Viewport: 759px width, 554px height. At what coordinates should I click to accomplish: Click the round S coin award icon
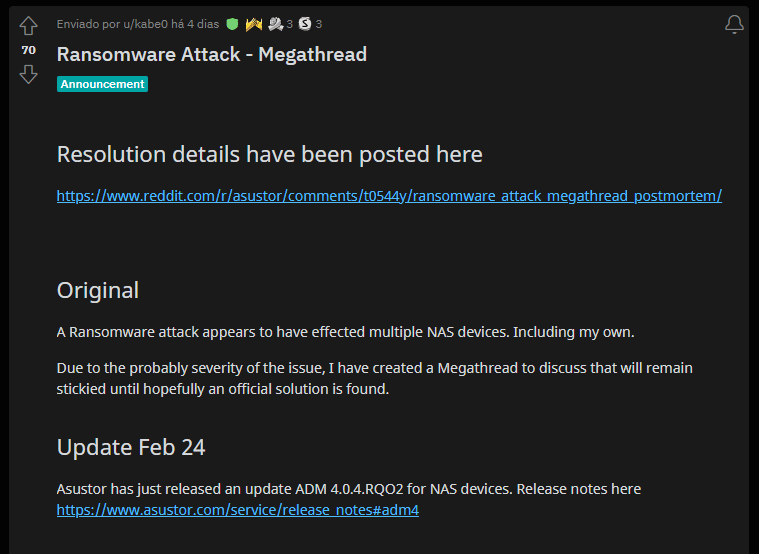coord(304,24)
